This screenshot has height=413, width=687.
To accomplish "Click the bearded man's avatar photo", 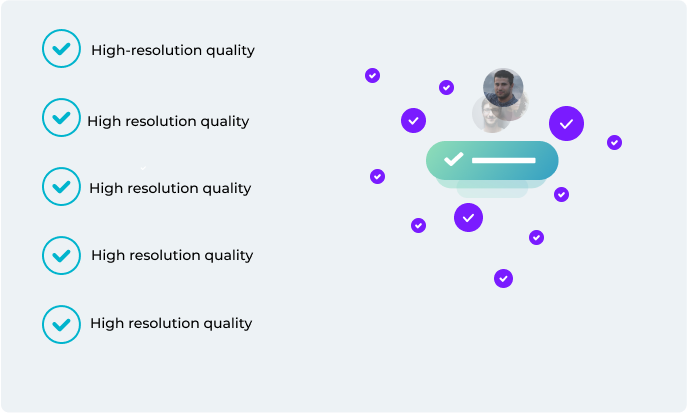I will pos(503,87).
